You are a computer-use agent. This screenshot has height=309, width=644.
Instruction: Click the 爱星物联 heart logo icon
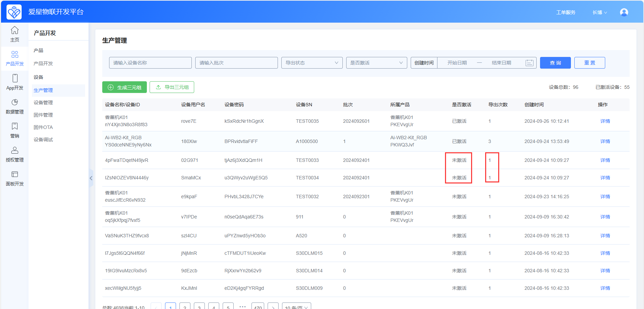[14, 12]
